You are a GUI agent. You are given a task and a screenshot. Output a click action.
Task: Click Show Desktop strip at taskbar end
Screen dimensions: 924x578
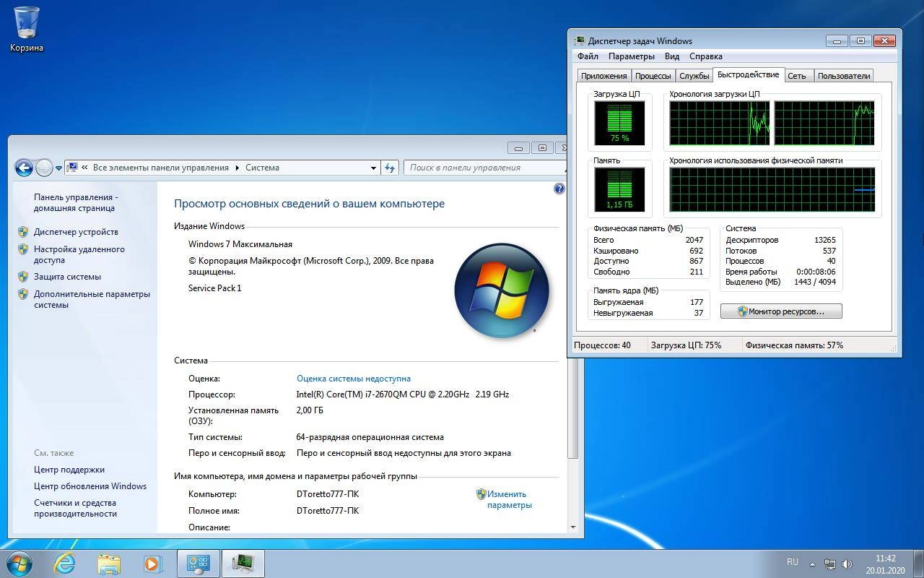click(918, 564)
